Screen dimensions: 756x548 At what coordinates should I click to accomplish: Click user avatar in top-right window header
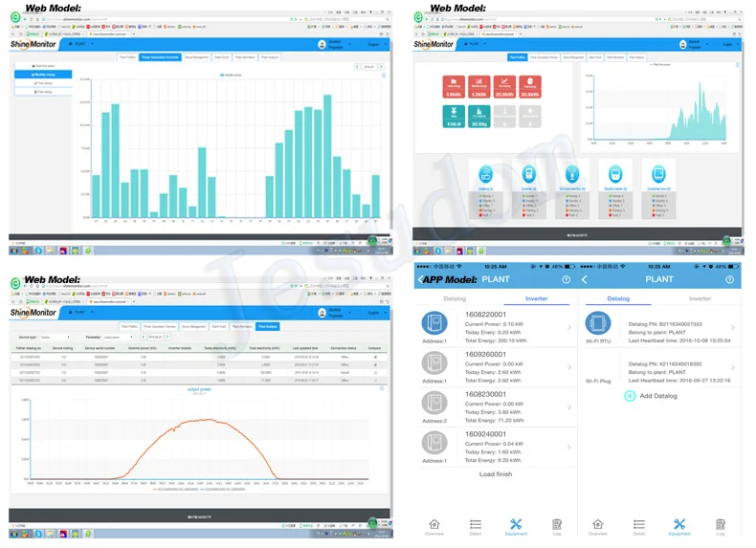(x=682, y=45)
